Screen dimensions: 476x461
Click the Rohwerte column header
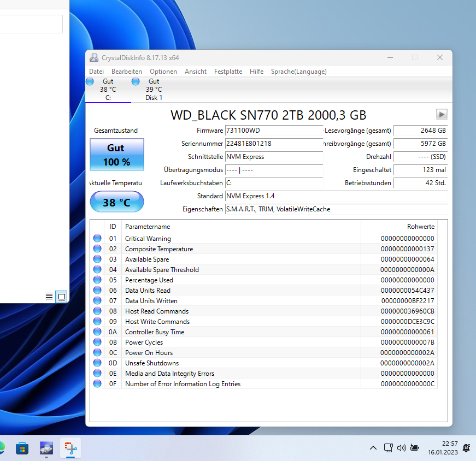(x=399, y=226)
